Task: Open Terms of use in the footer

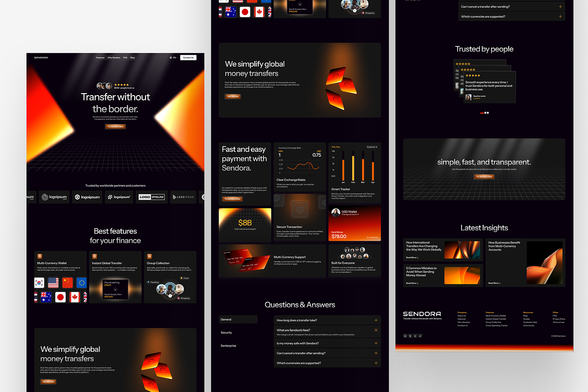Action: pos(559,322)
